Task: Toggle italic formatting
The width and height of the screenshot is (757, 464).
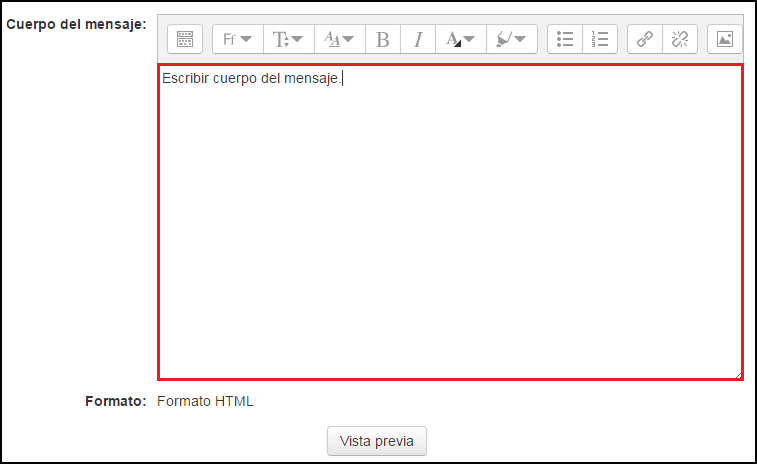Action: tap(418, 40)
